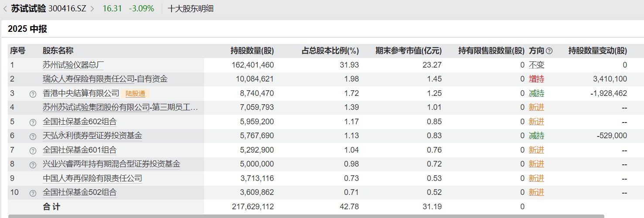Sort by 期末参考市值(亿元) column header
Image resolution: width=644 pixels, height=218 pixels.
[409, 51]
